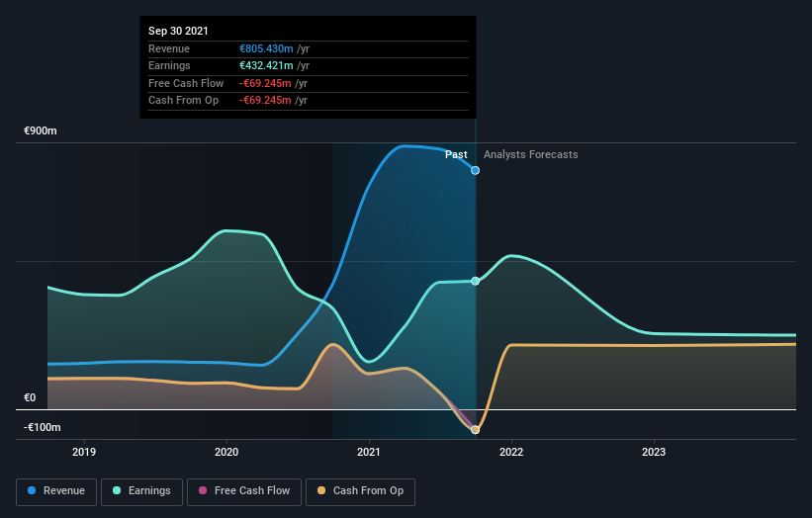Click the Free Cash Flow -€69.245m value
Image resolution: width=812 pixels, height=518 pixels.
[265, 83]
